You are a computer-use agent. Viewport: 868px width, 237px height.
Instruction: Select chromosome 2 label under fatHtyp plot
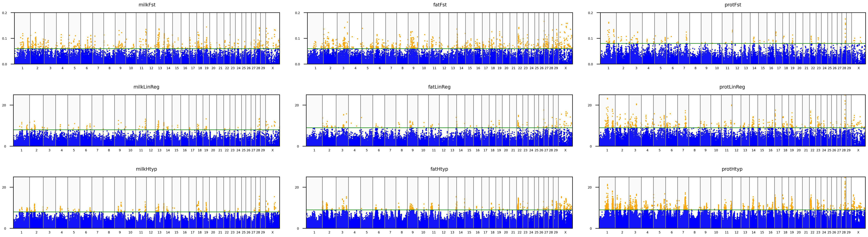(x=329, y=232)
